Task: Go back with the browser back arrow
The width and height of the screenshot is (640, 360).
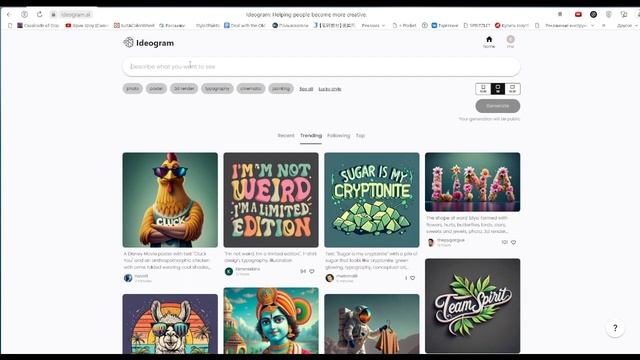Action: (9, 14)
